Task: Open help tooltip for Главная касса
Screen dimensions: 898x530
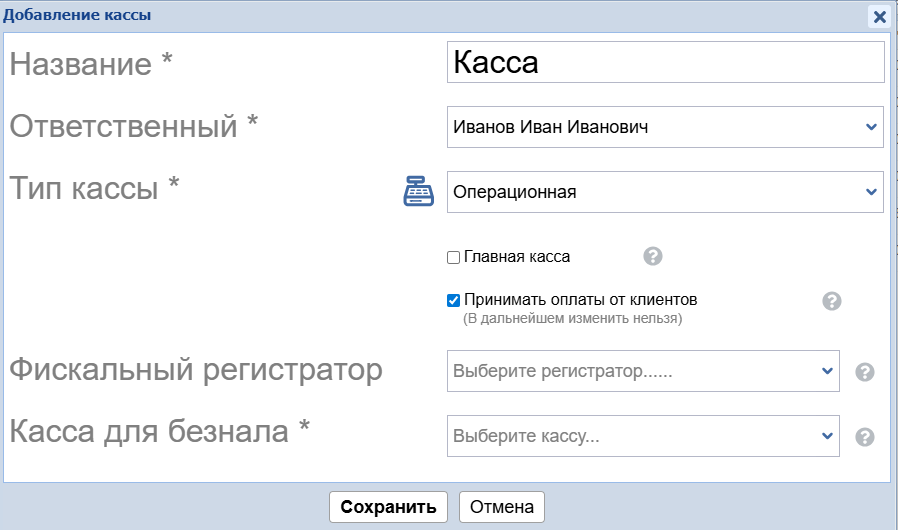Action: [x=652, y=257]
